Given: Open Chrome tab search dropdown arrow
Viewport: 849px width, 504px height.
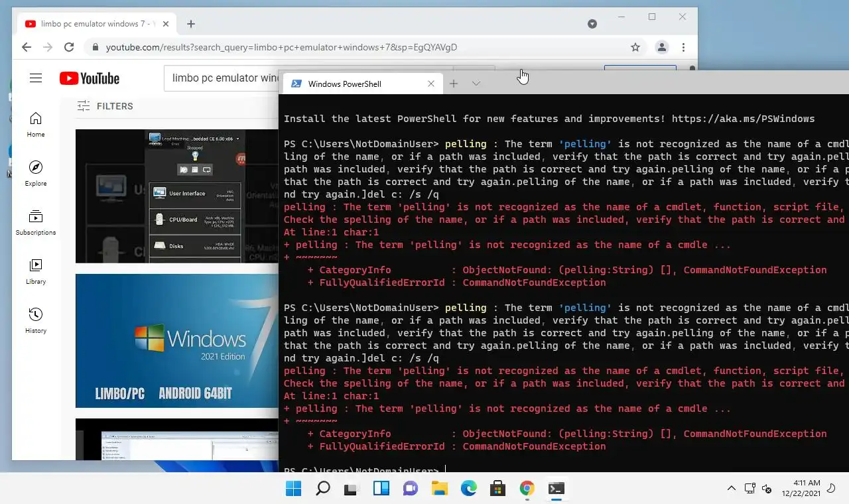Looking at the screenshot, I should pos(592,24).
